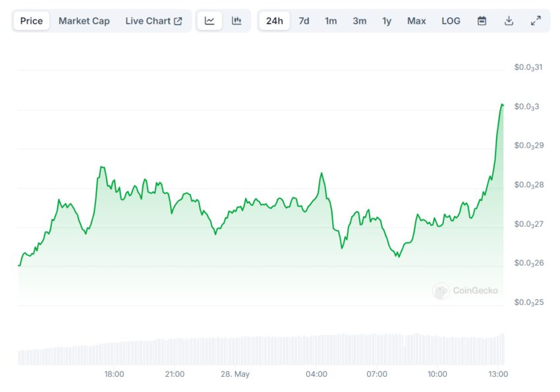Select the 24h time range
This screenshot has height=392, width=560.
[274, 20]
